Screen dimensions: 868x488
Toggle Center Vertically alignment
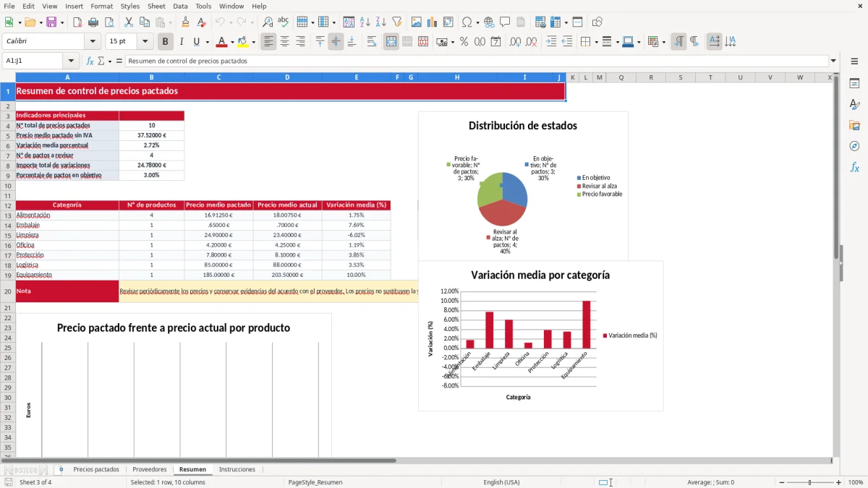point(336,42)
